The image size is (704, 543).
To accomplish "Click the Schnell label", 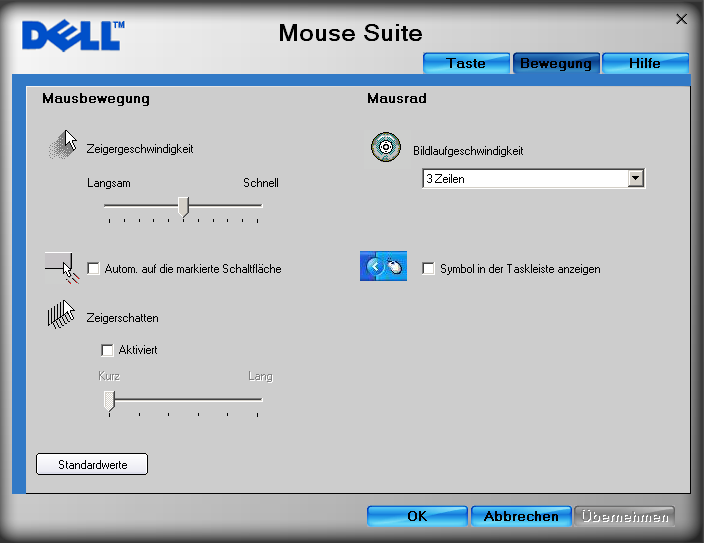I will click(x=261, y=183).
